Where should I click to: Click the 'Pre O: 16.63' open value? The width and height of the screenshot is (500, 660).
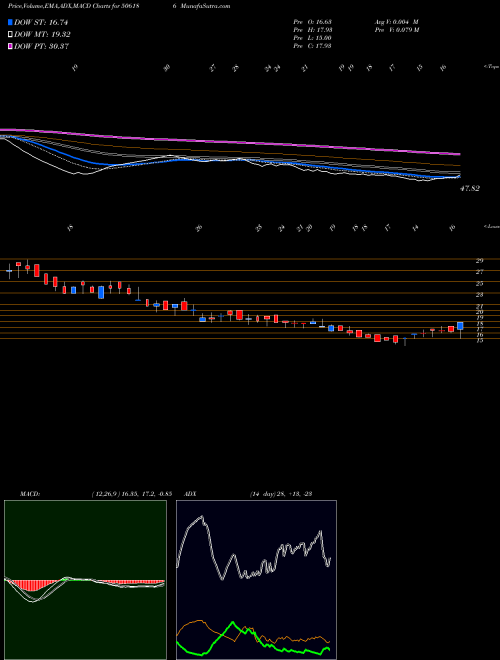[313, 21]
